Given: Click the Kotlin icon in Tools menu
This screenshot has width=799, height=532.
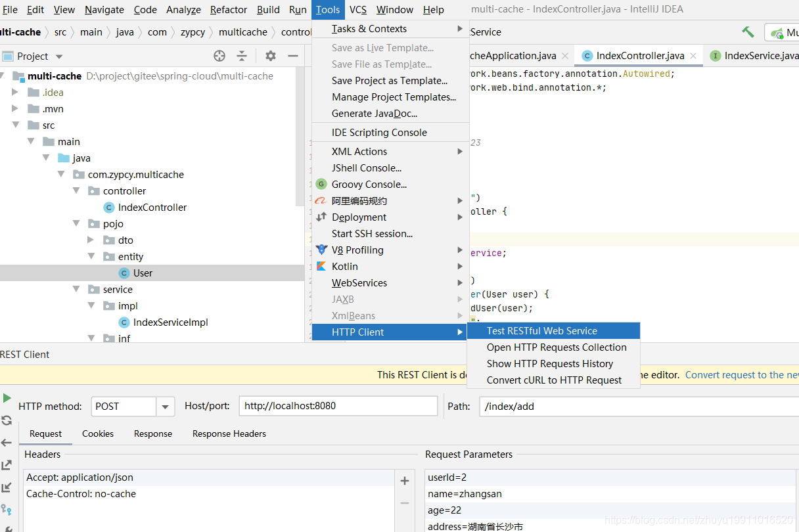Looking at the screenshot, I should tap(321, 267).
